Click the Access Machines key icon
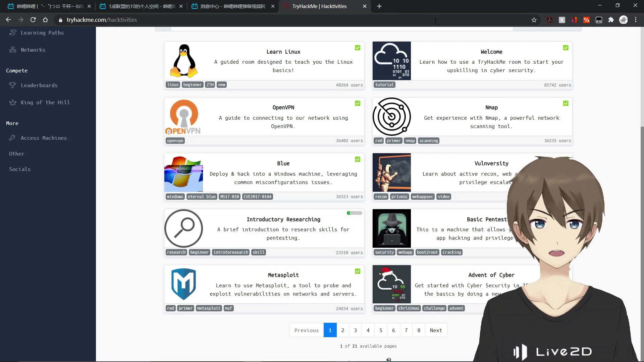 point(12,138)
